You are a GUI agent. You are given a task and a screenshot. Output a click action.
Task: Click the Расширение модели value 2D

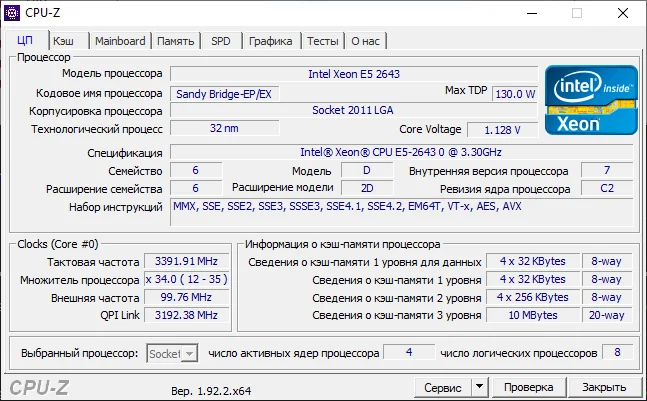pyautogui.click(x=367, y=189)
